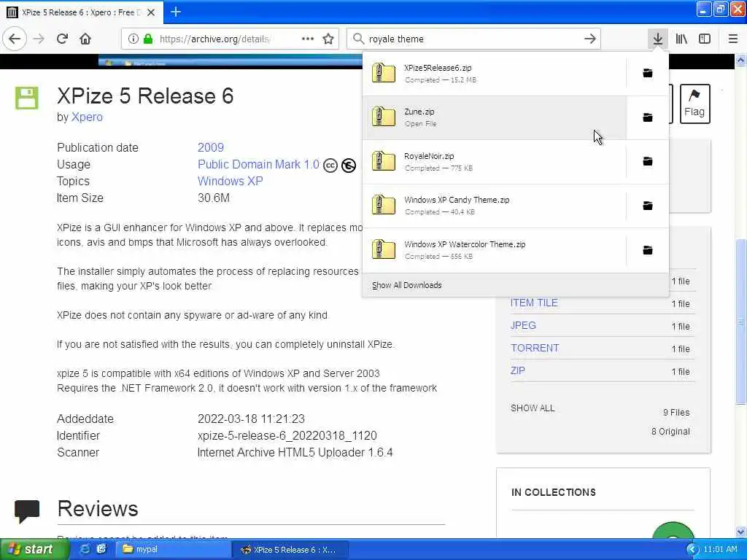The image size is (747, 560).
Task: Open the Zune.zip download entry
Action: coord(495,117)
